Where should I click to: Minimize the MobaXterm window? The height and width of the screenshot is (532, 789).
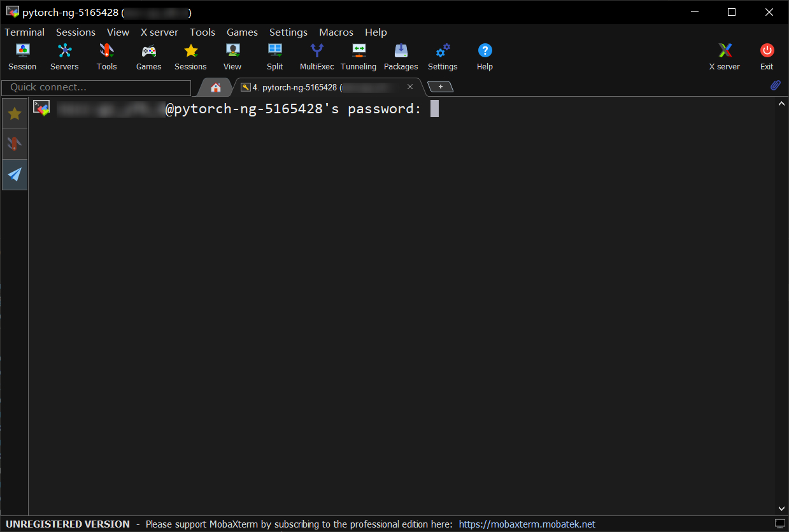694,12
